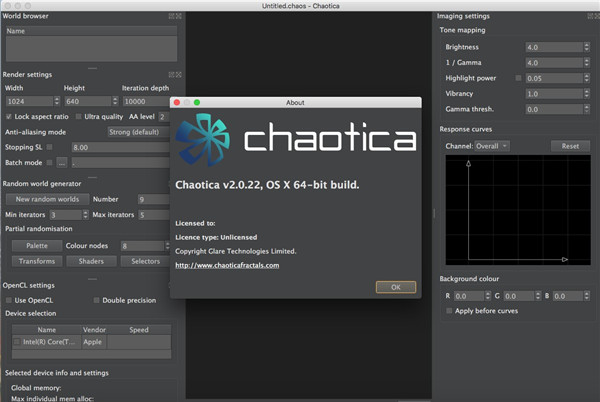This screenshot has width=600, height=402.
Task: Click the Height input field
Action: pos(88,101)
